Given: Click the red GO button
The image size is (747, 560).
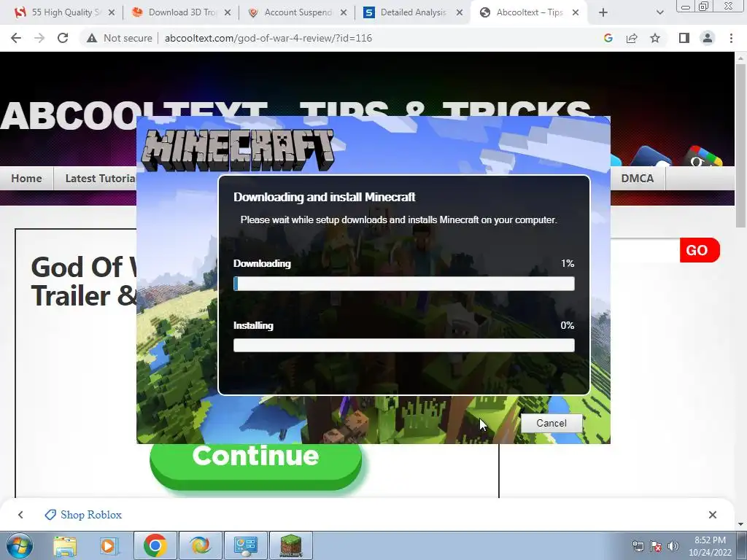Looking at the screenshot, I should click(699, 250).
